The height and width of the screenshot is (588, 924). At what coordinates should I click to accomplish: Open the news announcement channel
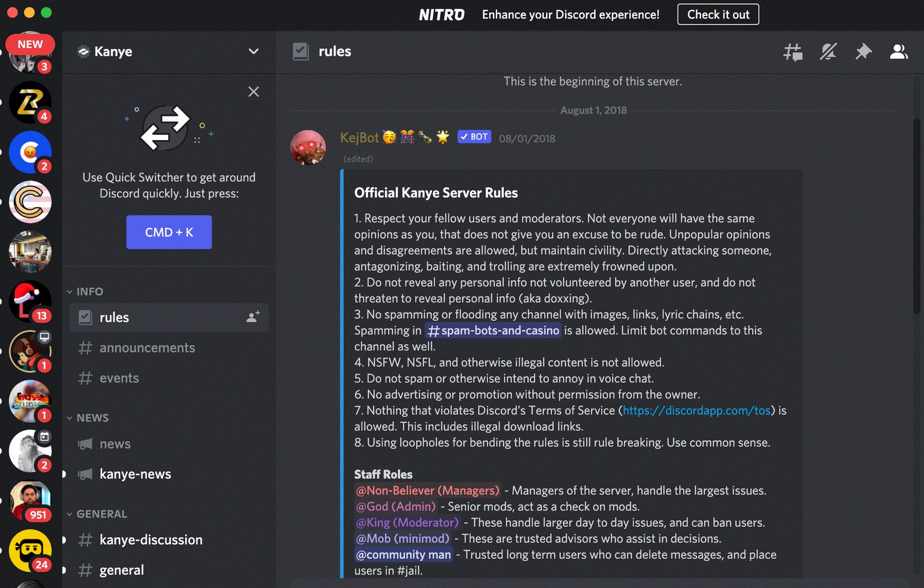tap(169, 444)
